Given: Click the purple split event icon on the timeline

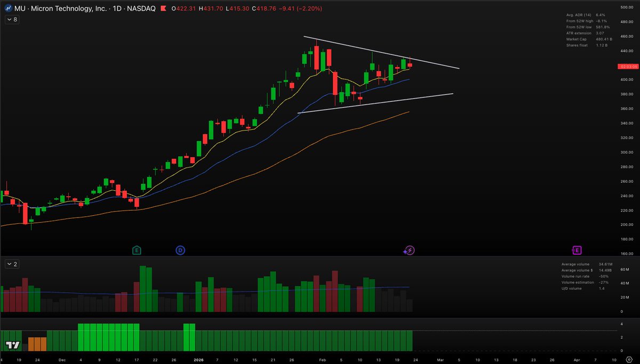Looking at the screenshot, I should click(409, 250).
